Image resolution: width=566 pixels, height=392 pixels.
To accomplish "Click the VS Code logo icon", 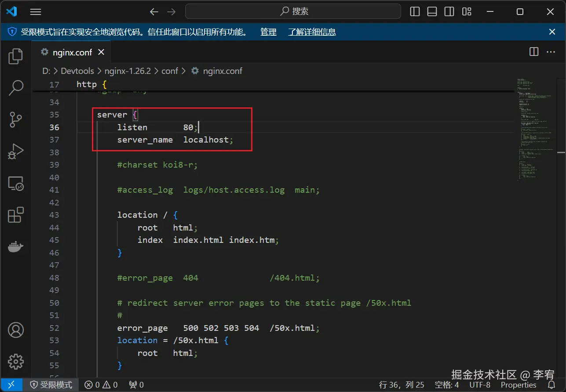I will tap(11, 12).
